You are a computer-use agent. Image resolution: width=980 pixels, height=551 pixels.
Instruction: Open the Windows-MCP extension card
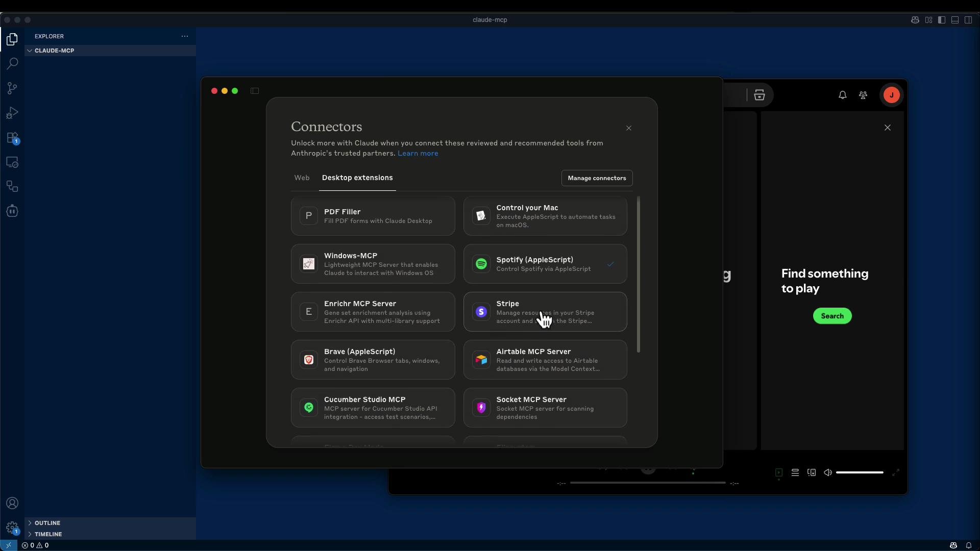[x=373, y=264]
